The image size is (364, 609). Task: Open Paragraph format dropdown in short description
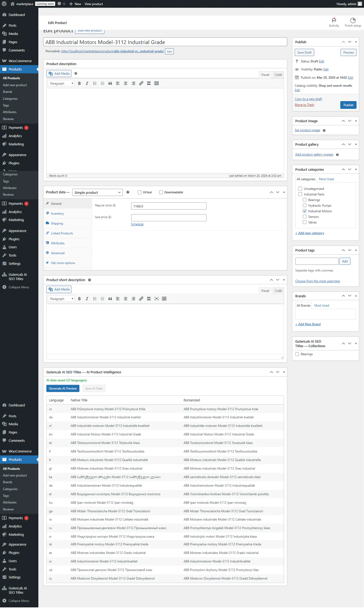pyautogui.click(x=61, y=299)
